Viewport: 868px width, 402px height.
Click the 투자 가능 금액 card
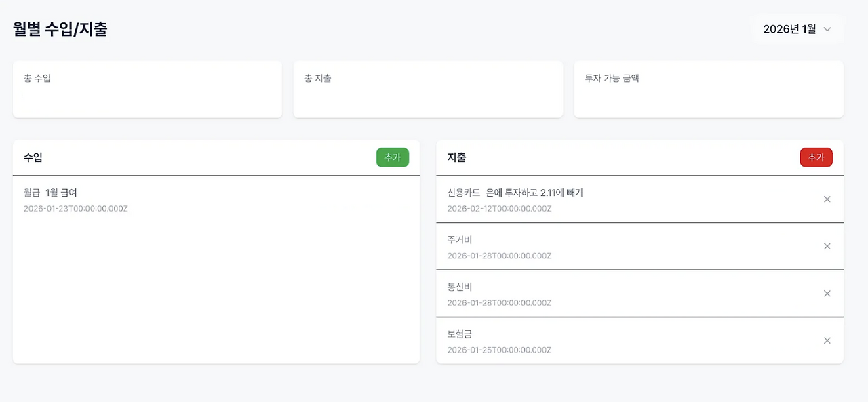tap(709, 89)
